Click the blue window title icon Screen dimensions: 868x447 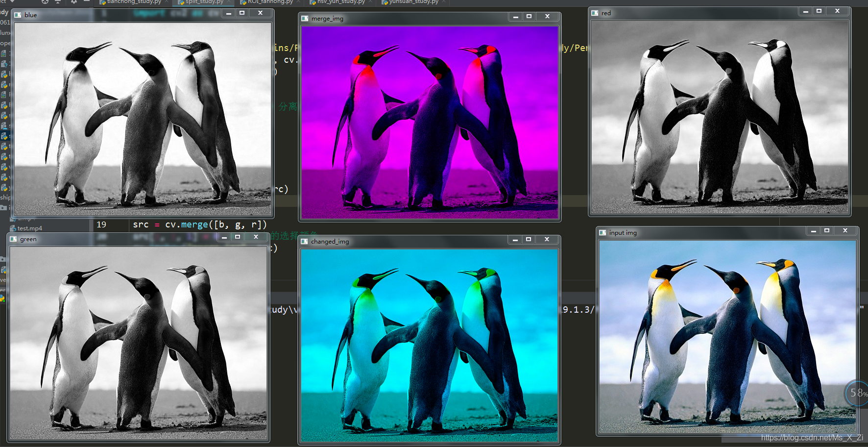18,15
